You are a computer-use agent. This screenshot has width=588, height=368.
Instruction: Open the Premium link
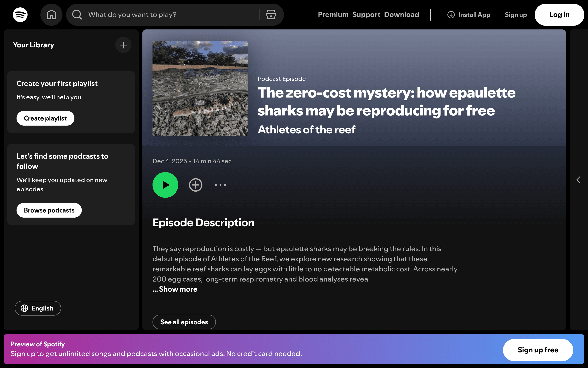333,14
